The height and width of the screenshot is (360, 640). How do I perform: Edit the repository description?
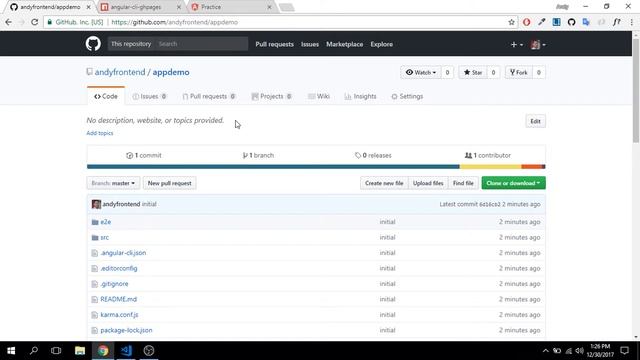coord(535,121)
